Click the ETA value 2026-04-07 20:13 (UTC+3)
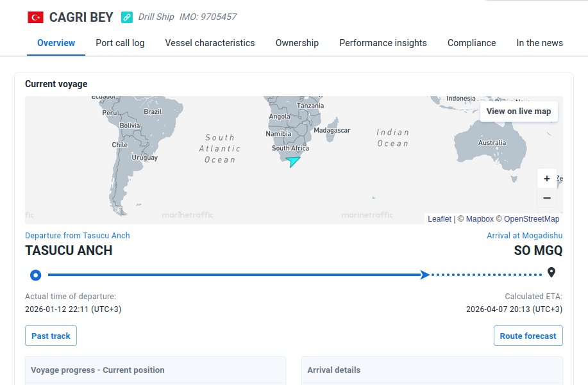The image size is (588, 385). [514, 309]
